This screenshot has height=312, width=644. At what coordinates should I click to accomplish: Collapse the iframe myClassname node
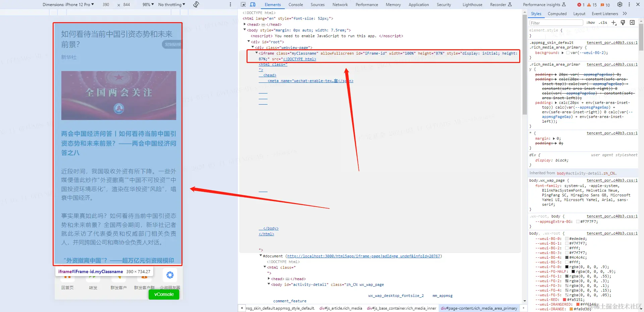pos(257,53)
